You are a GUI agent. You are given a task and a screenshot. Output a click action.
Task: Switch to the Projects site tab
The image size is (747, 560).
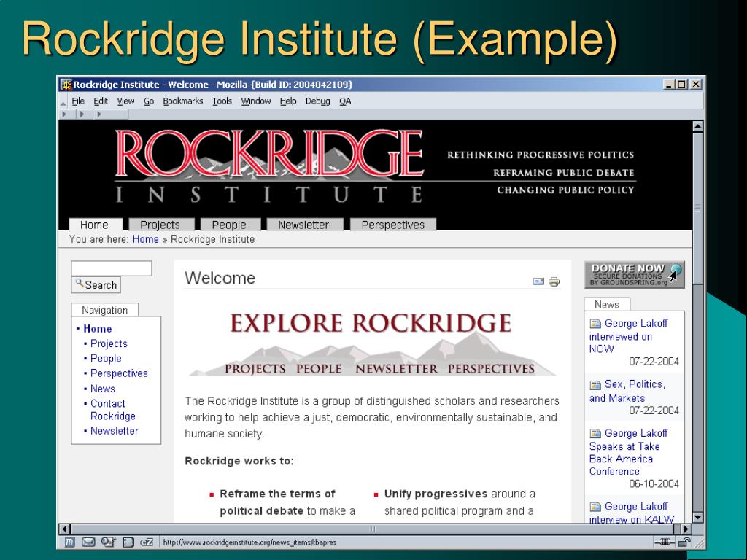point(160,225)
